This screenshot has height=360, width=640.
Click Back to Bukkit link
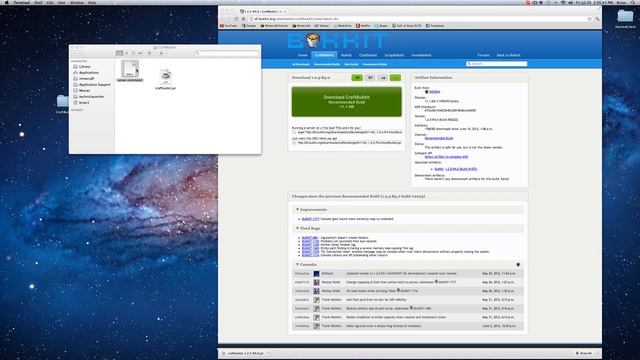coord(508,55)
